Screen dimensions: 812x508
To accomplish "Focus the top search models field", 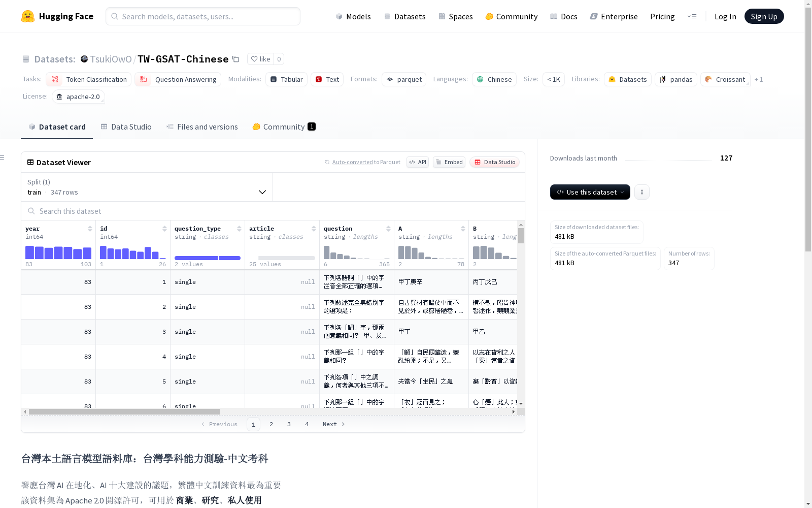I will (203, 16).
